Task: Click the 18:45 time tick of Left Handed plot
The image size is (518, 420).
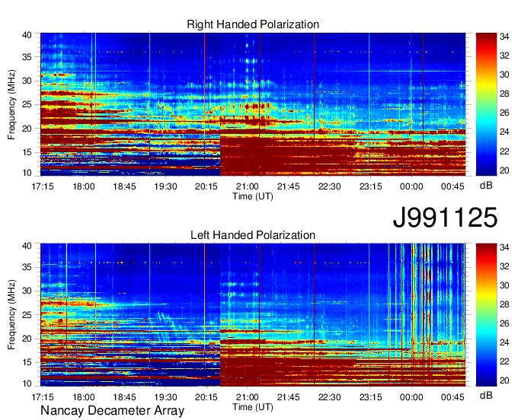Action: [x=124, y=397]
